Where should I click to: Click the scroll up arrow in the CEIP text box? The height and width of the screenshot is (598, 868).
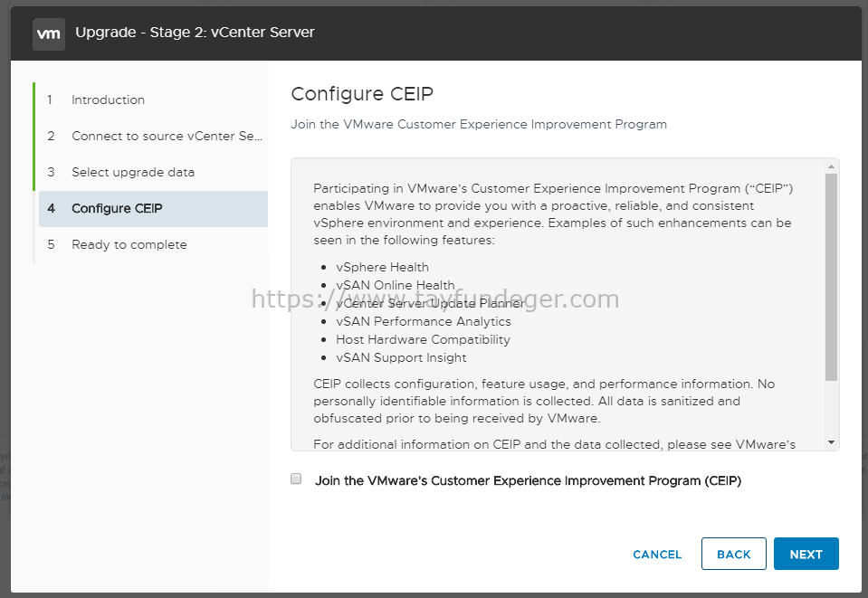[831, 166]
